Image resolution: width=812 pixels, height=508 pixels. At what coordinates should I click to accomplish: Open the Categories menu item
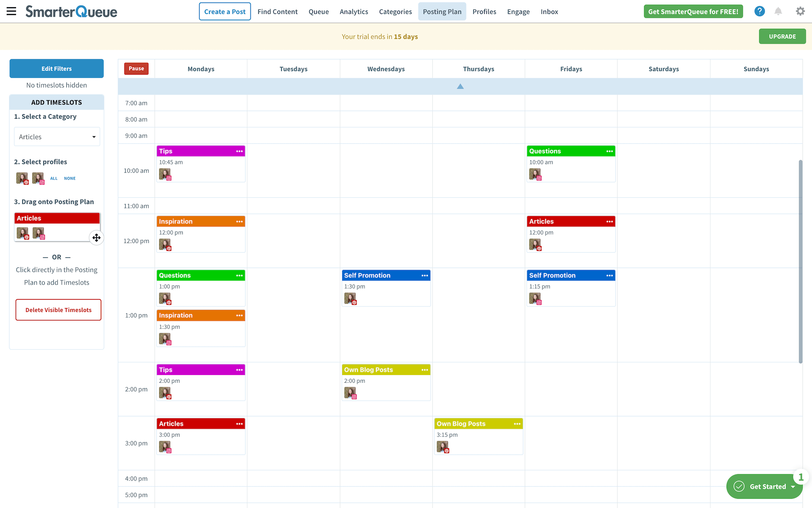click(395, 11)
